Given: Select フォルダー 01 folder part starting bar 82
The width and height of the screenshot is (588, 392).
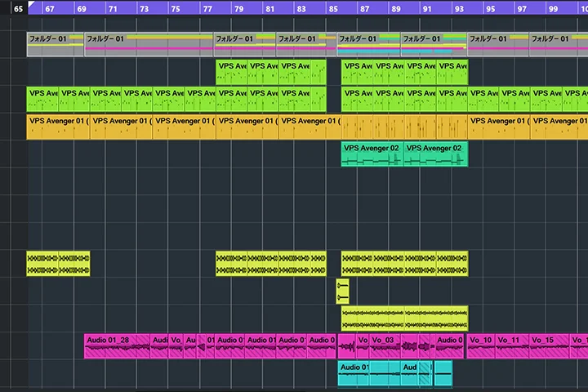Looking at the screenshot, I should 306,44.
